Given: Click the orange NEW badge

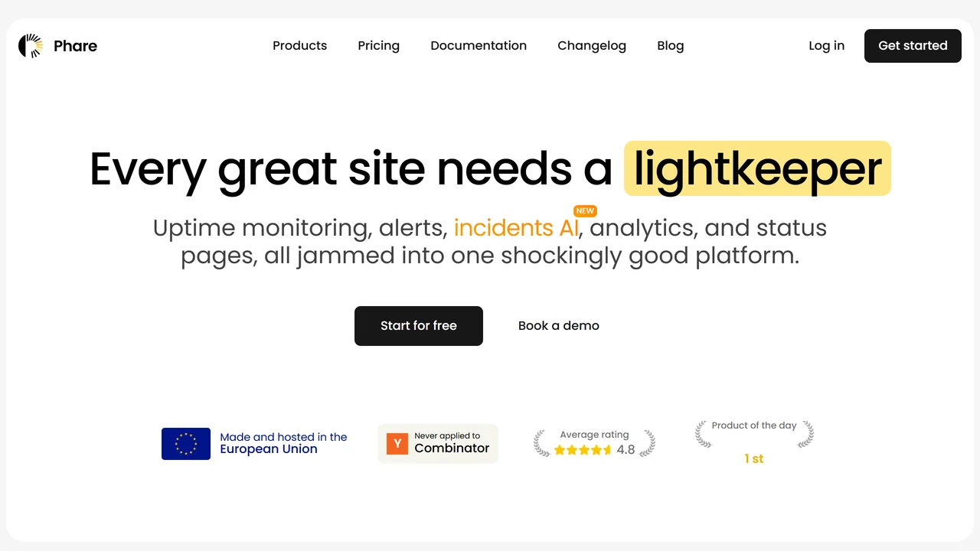Looking at the screenshot, I should click(x=585, y=210).
